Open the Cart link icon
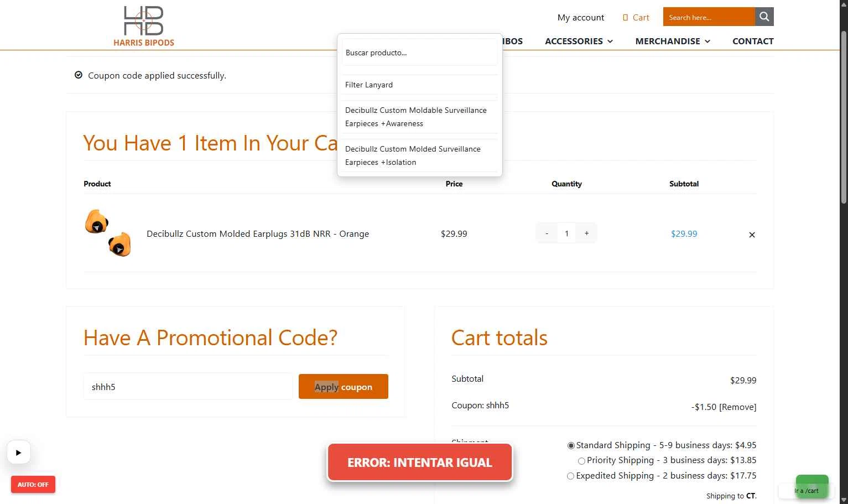This screenshot has width=848, height=504. (x=626, y=18)
